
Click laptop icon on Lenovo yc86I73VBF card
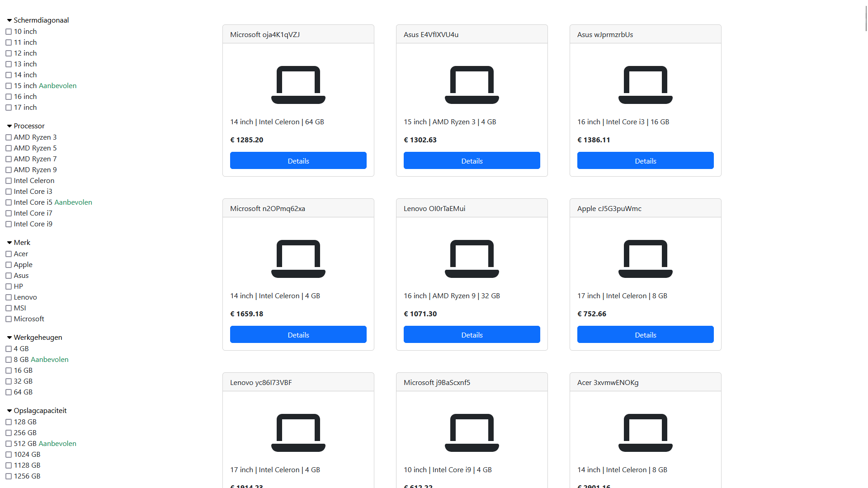click(x=298, y=433)
